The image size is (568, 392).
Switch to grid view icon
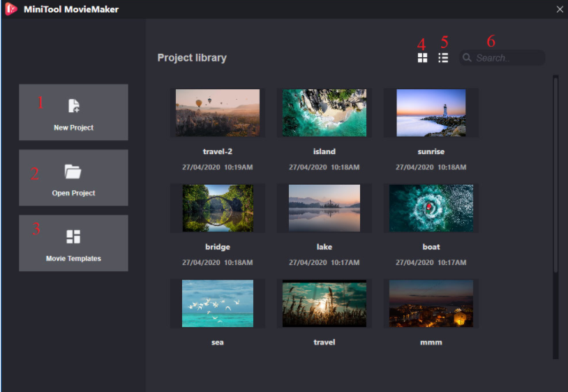tap(422, 58)
